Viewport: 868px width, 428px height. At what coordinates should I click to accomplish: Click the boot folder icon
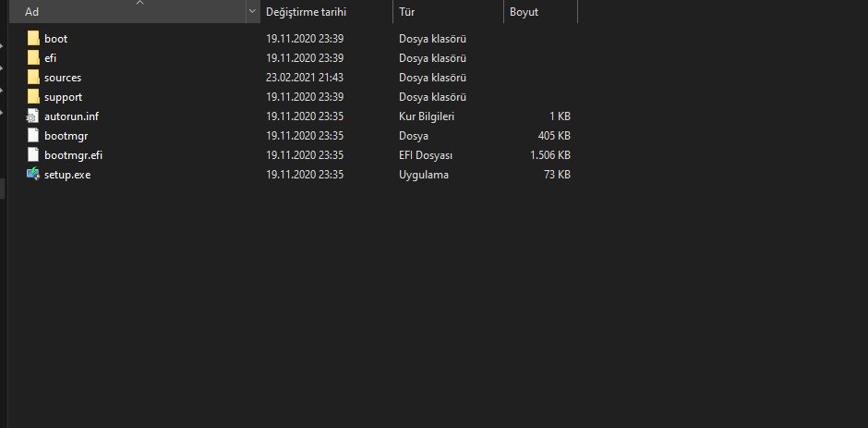[34, 39]
